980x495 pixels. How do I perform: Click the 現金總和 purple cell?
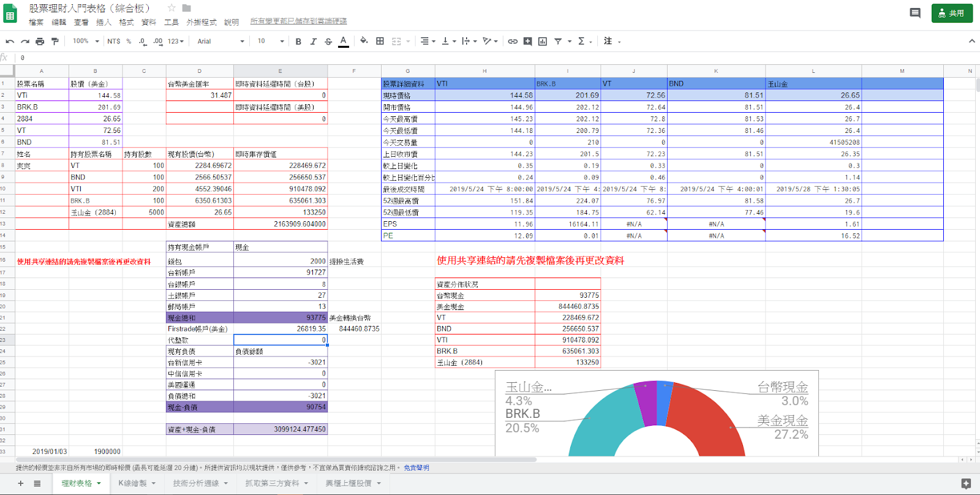pos(200,318)
